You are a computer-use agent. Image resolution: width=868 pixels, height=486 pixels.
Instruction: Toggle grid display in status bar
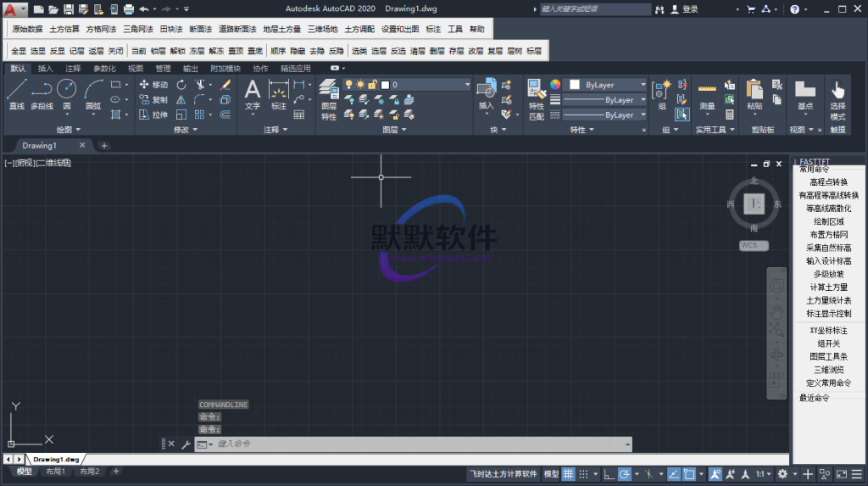click(569, 474)
